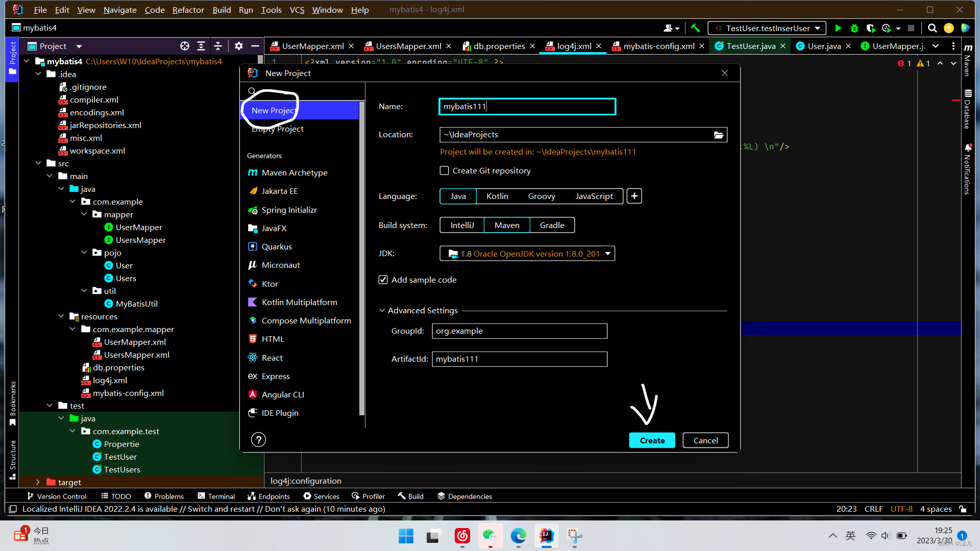
Task: Click the locate target icon in Project panel
Action: [185, 46]
